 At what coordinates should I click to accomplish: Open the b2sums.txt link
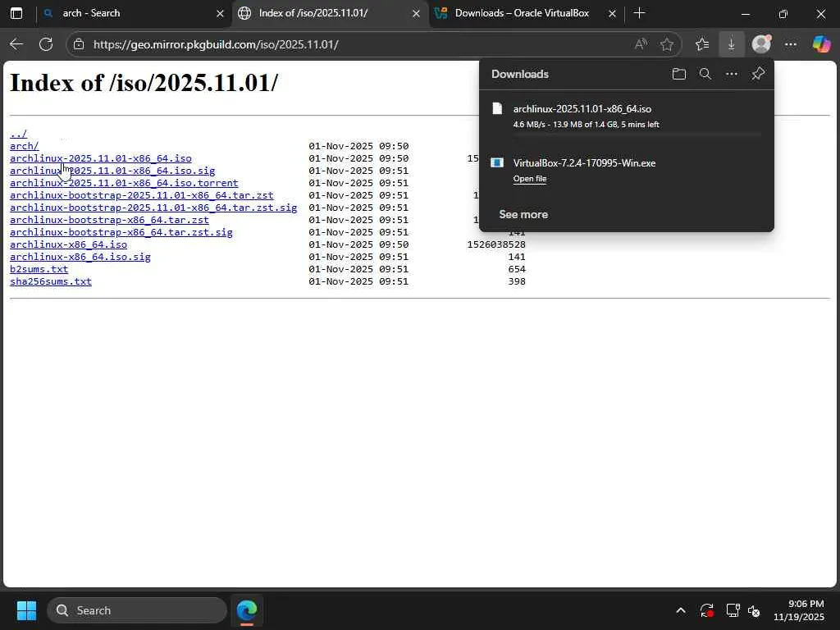[x=39, y=269]
